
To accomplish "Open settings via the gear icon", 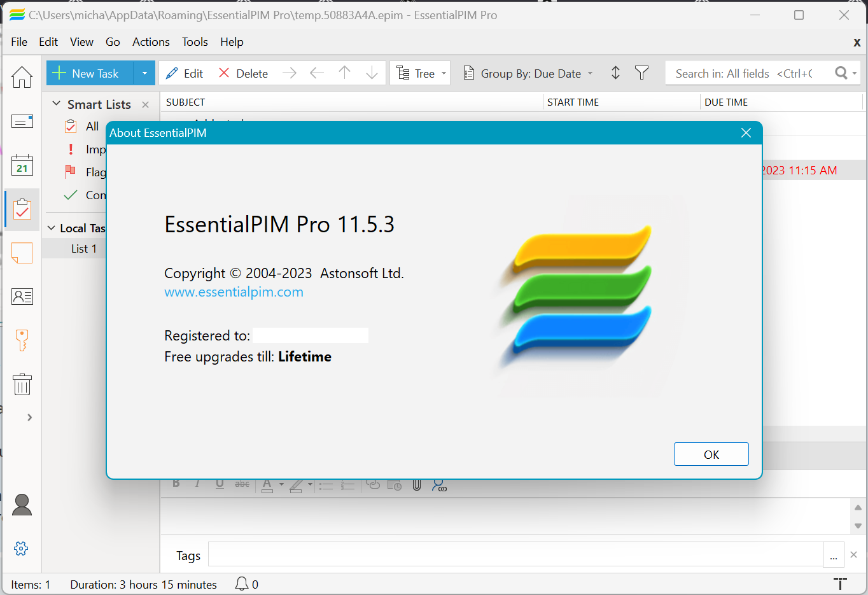I will (x=21, y=548).
